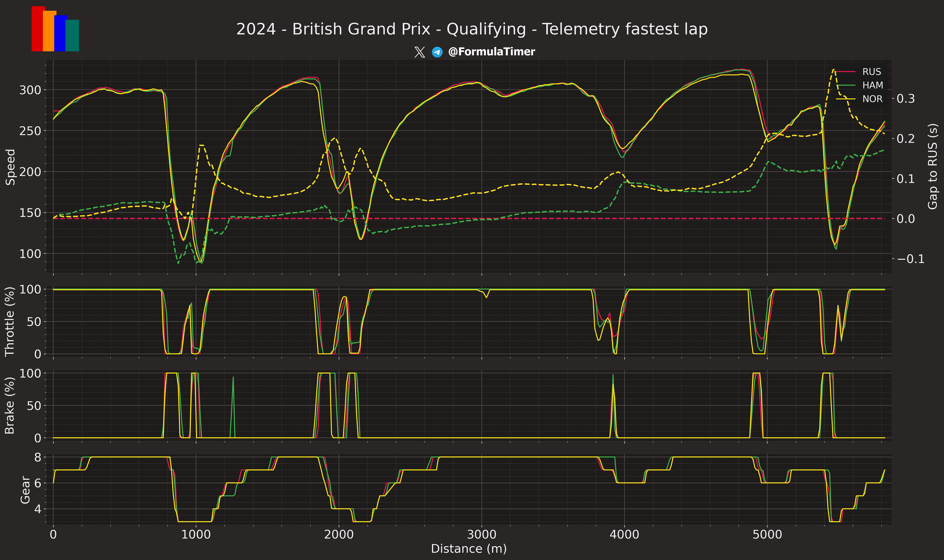944x560 pixels.
Task: Click the Throttle (%) axis label
Action: click(10, 321)
